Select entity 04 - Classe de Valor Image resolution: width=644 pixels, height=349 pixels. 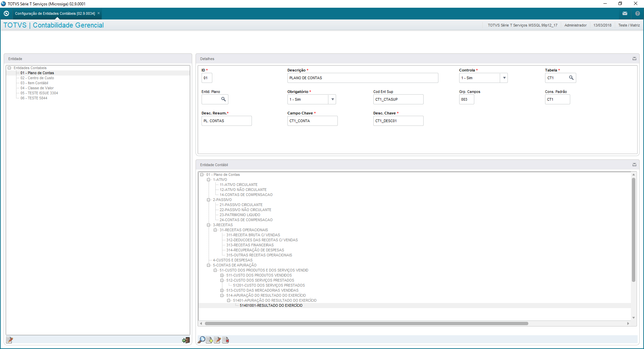pyautogui.click(x=37, y=88)
